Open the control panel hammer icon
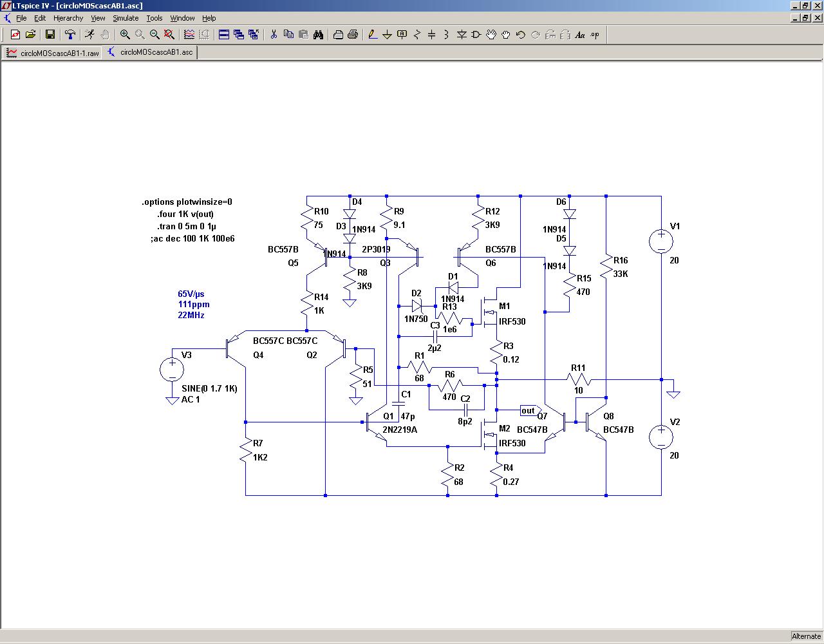 point(70,35)
